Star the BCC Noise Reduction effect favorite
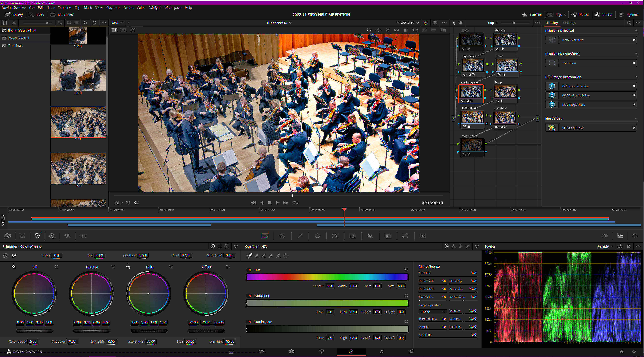The height and width of the screenshot is (357, 644). (x=634, y=86)
